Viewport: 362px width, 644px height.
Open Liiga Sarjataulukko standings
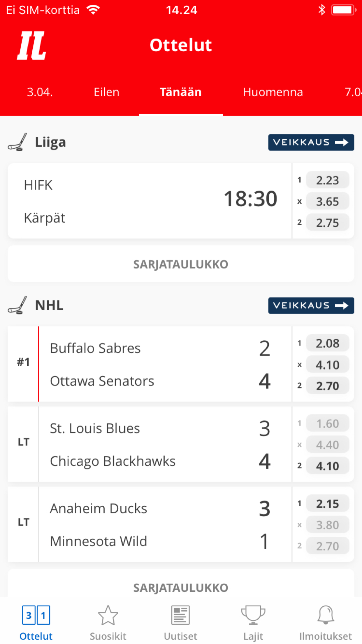[x=181, y=264]
